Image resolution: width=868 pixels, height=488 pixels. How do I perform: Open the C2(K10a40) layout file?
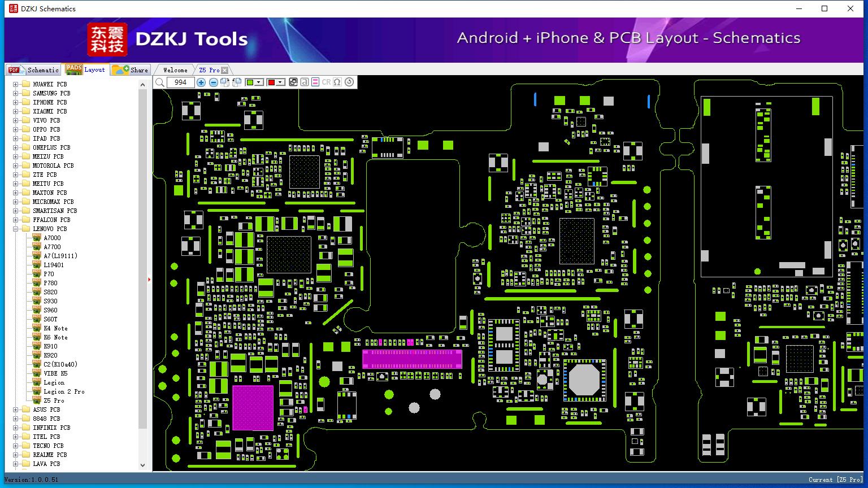pyautogui.click(x=60, y=364)
